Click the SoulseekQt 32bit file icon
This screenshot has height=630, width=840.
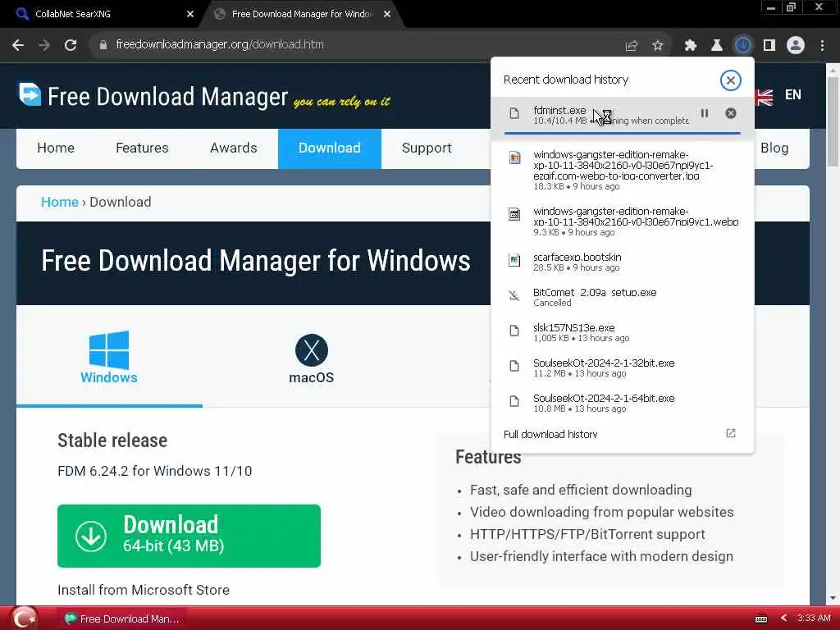point(514,367)
